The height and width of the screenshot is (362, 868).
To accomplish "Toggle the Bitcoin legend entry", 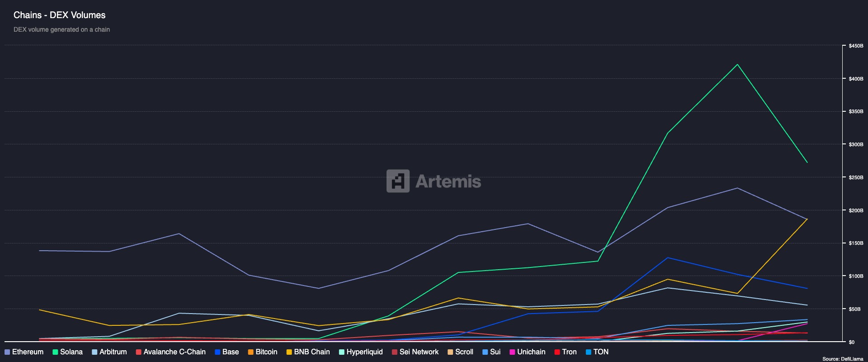I will coord(263,352).
